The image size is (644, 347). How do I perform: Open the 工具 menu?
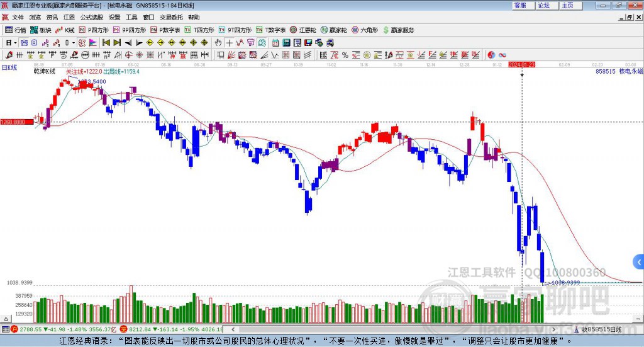(131, 17)
